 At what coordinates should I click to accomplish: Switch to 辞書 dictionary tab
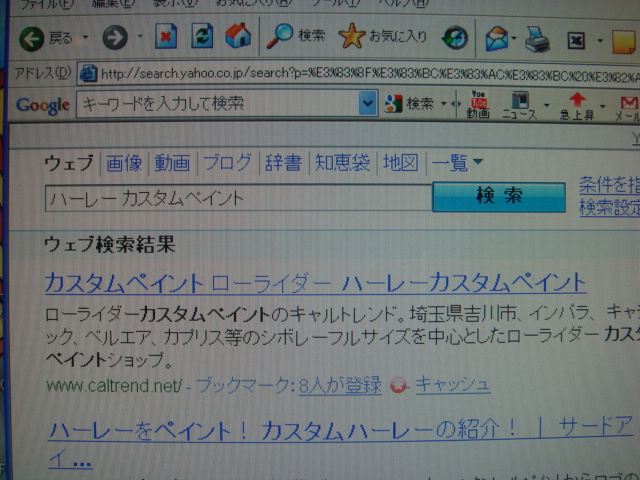(x=283, y=163)
